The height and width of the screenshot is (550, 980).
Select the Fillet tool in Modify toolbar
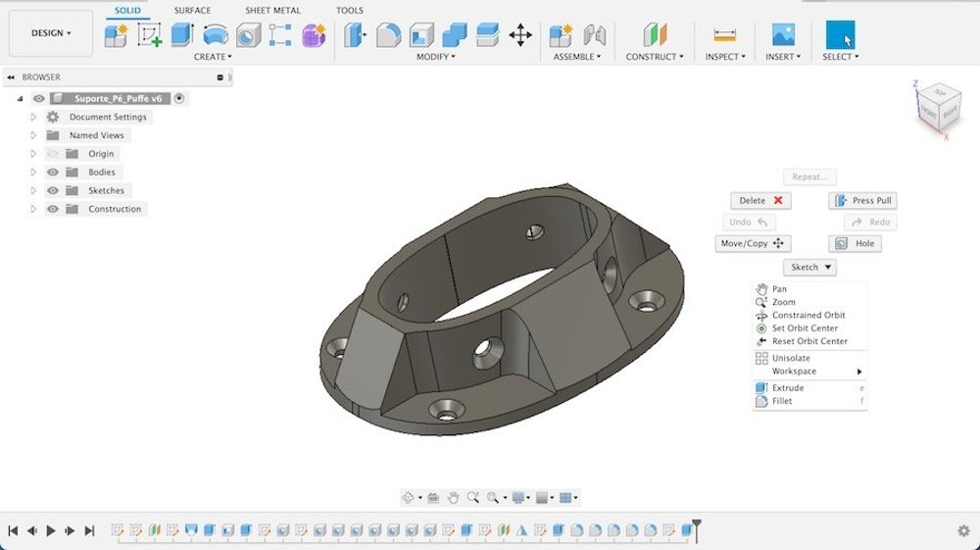coord(388,35)
